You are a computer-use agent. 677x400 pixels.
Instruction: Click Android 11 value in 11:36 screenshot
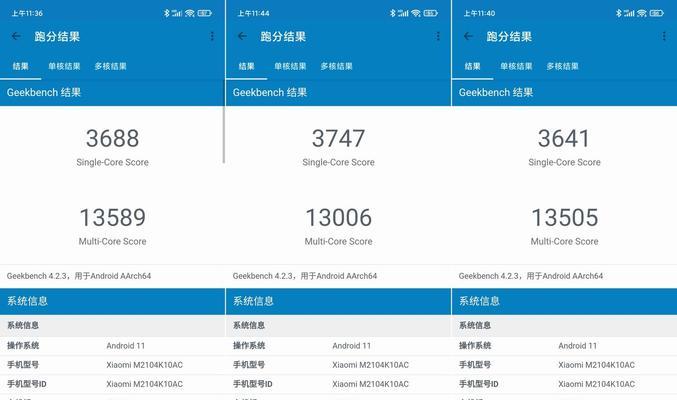tap(126, 346)
